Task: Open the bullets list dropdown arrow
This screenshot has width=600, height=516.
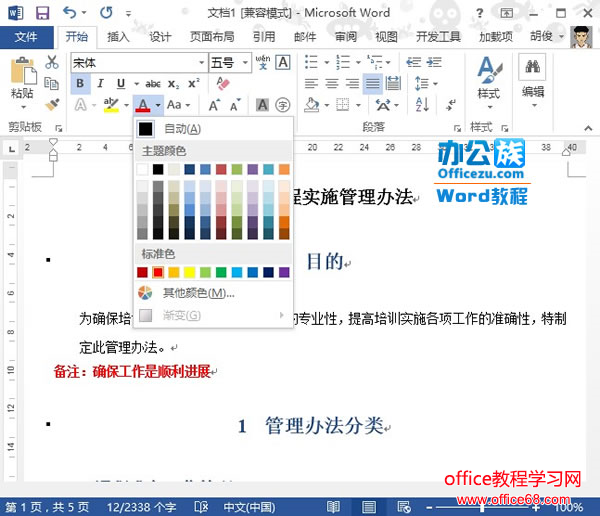Action: click(327, 62)
